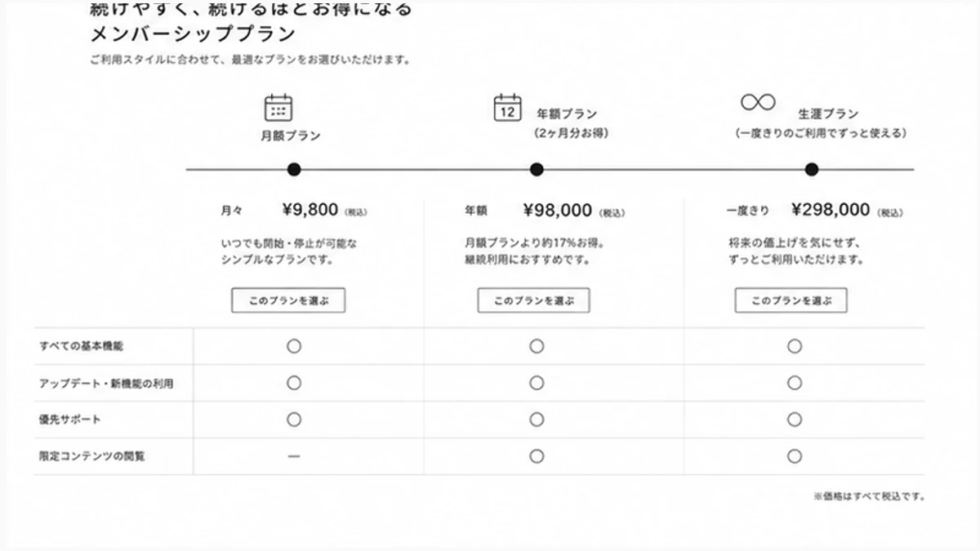Screen dimensions: 980x551
Task: Click the 生涯プラン heading label
Action: pyautogui.click(x=828, y=114)
